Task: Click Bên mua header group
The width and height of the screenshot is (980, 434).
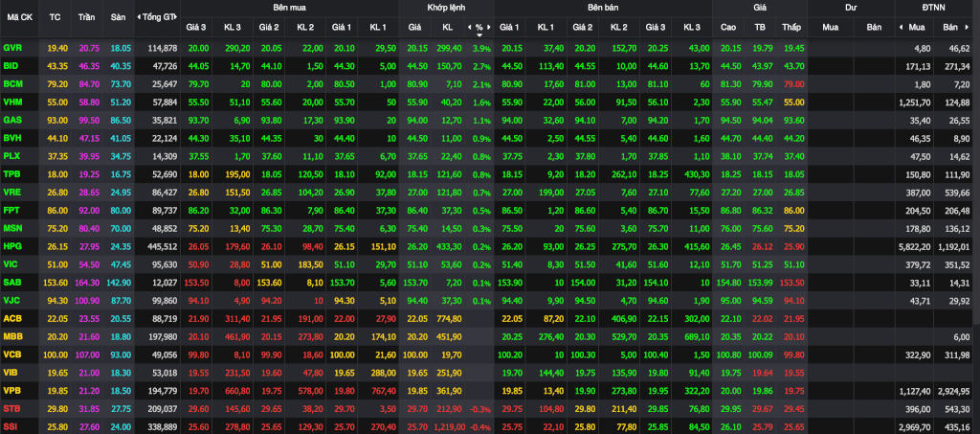Action: tap(289, 8)
